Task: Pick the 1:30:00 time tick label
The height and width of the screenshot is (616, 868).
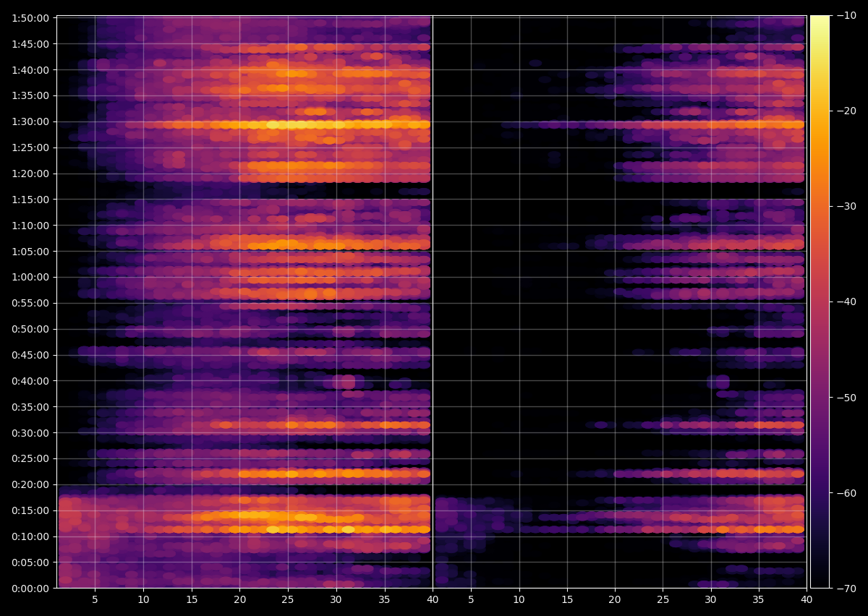Action: pos(31,121)
